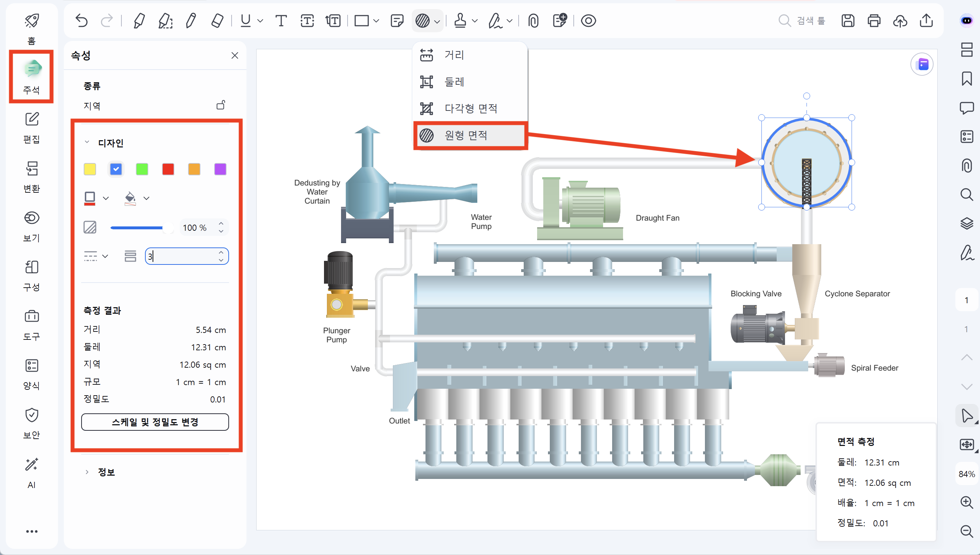Viewport: 980px width, 555px height.
Task: Click the stamp tool icon
Action: pos(460,21)
